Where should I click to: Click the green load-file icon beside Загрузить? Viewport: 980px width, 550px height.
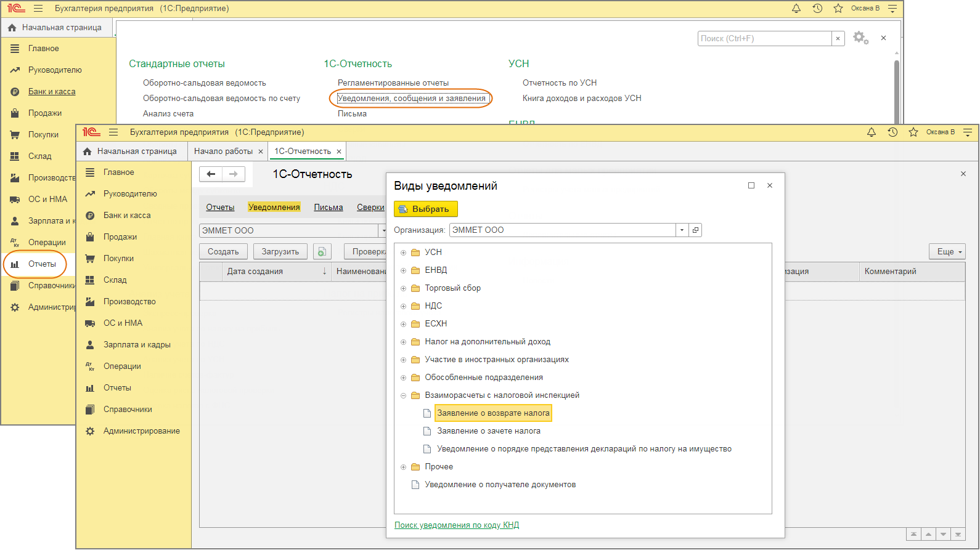[x=322, y=251]
